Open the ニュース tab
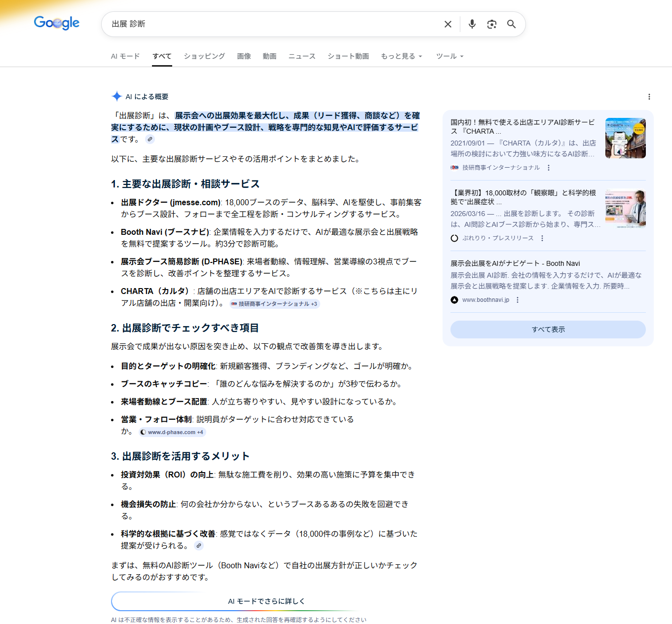Image resolution: width=672 pixels, height=624 pixels. point(302,56)
